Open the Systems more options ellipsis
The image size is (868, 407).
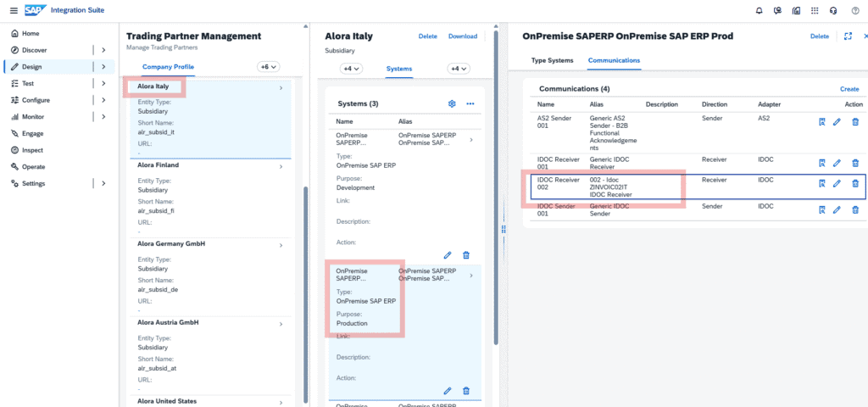pos(470,103)
